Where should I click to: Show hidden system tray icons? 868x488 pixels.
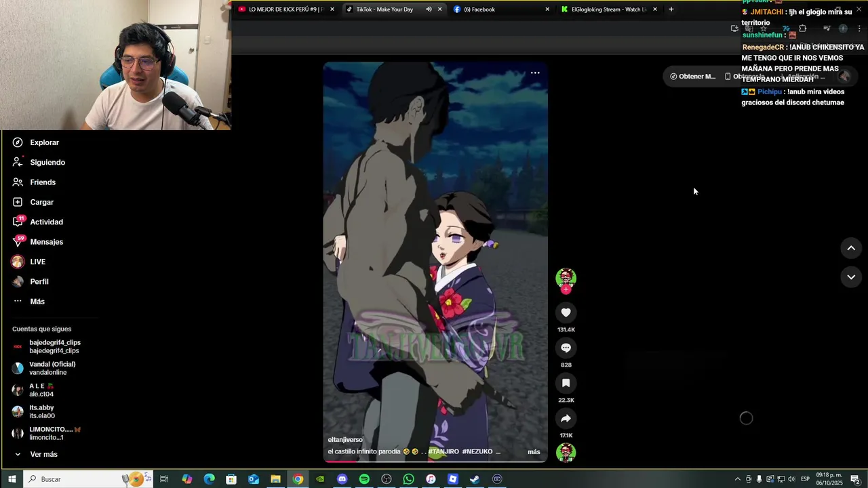738,479
